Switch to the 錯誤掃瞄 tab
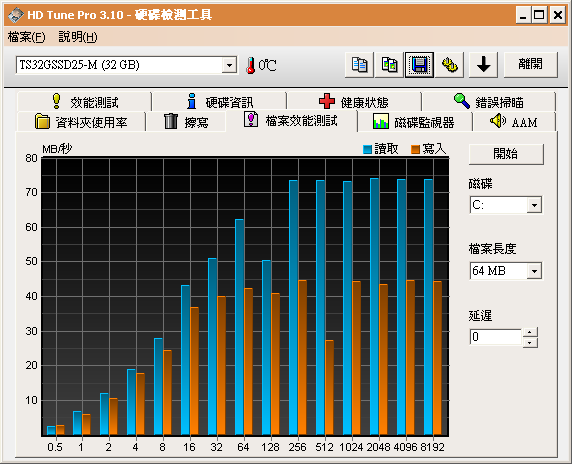The height and width of the screenshot is (464, 572). (489, 102)
